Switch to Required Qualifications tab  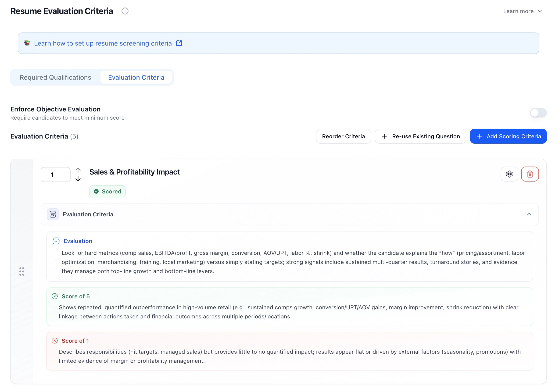click(x=55, y=77)
